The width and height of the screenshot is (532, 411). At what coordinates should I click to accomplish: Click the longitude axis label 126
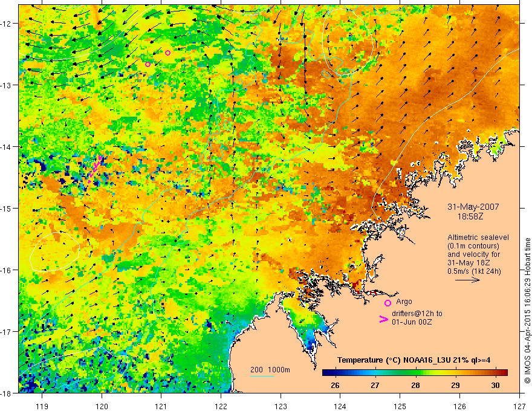(x=459, y=407)
